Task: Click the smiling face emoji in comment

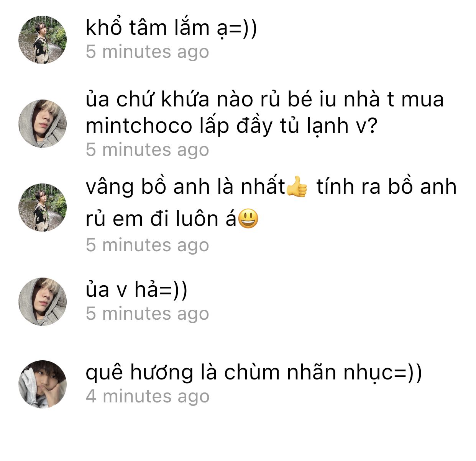Action: [248, 219]
